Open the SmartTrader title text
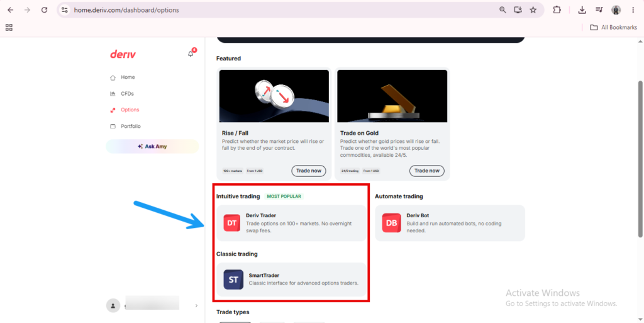The image size is (644, 323). (x=264, y=275)
